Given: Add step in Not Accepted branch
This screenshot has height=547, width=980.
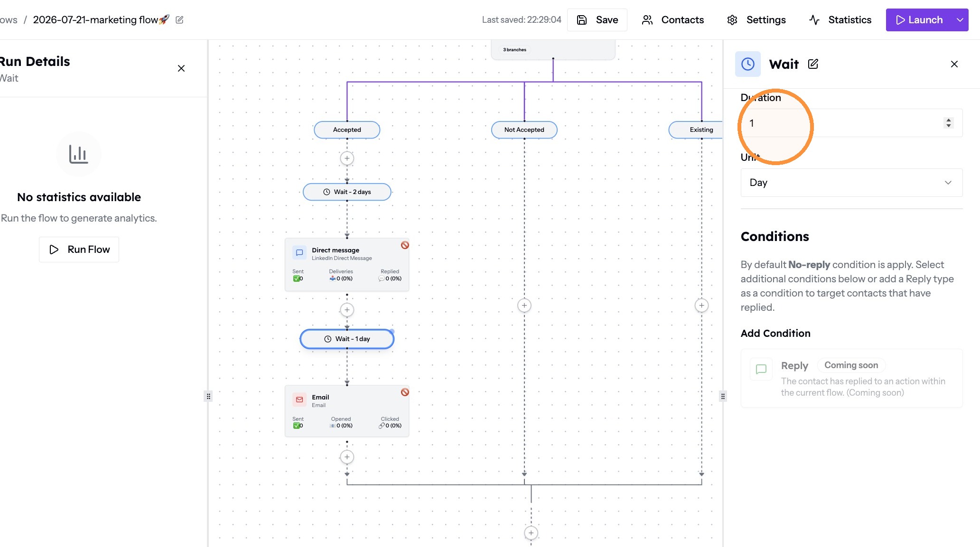Looking at the screenshot, I should click(524, 306).
